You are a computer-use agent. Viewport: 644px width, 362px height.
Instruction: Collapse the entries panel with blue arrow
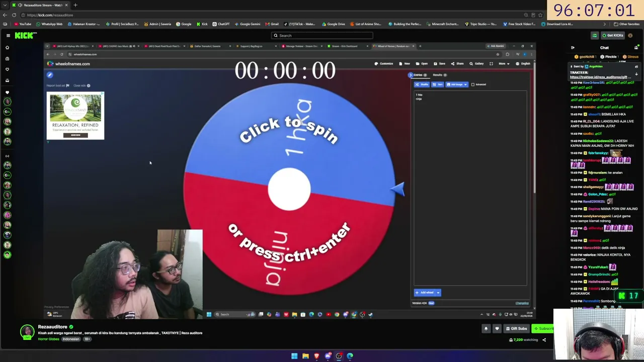(411, 75)
